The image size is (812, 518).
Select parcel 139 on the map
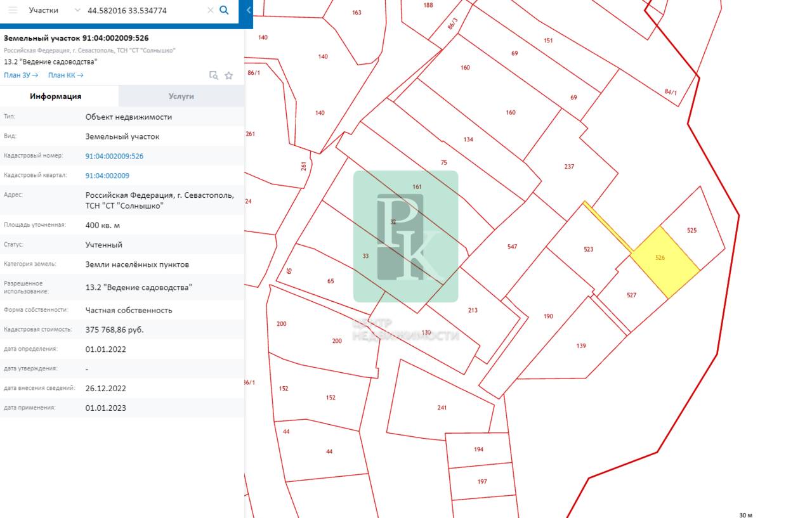coord(581,346)
